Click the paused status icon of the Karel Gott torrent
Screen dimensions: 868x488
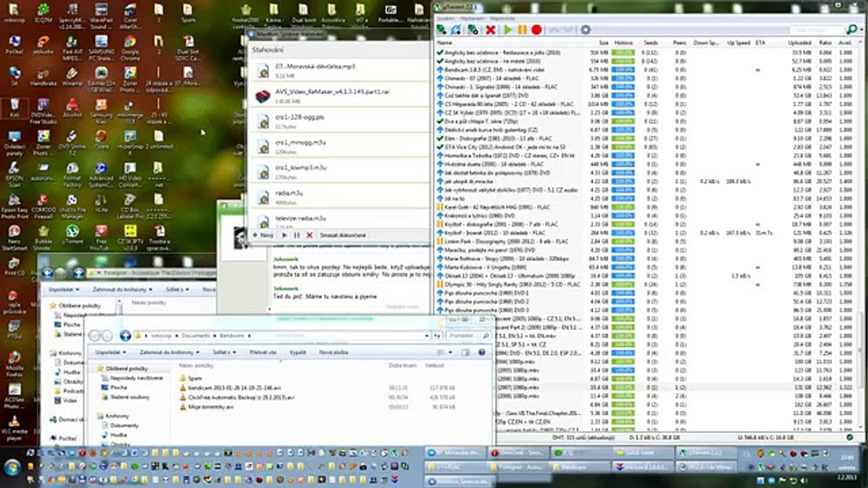coord(441,207)
